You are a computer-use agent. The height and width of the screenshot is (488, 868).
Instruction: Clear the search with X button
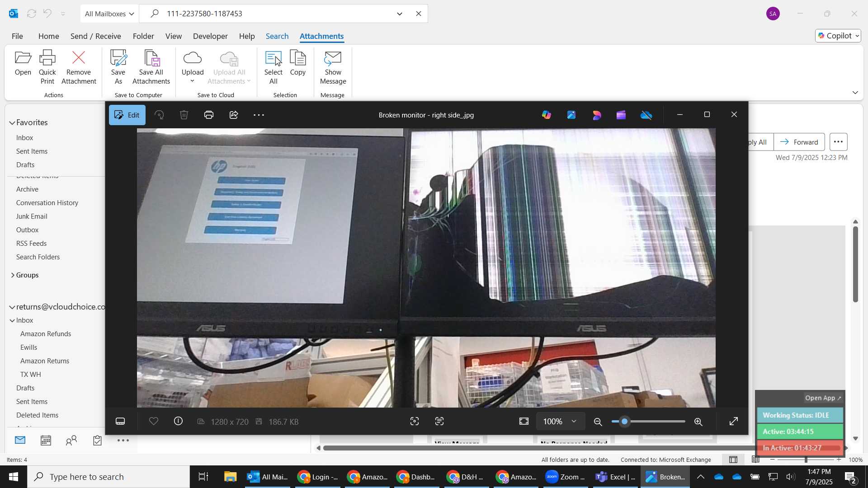pos(419,14)
